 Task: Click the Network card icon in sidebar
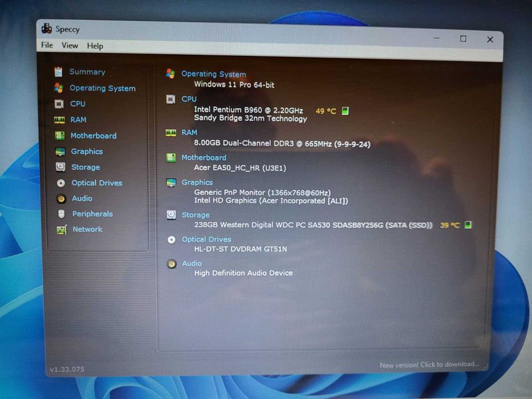tap(62, 230)
